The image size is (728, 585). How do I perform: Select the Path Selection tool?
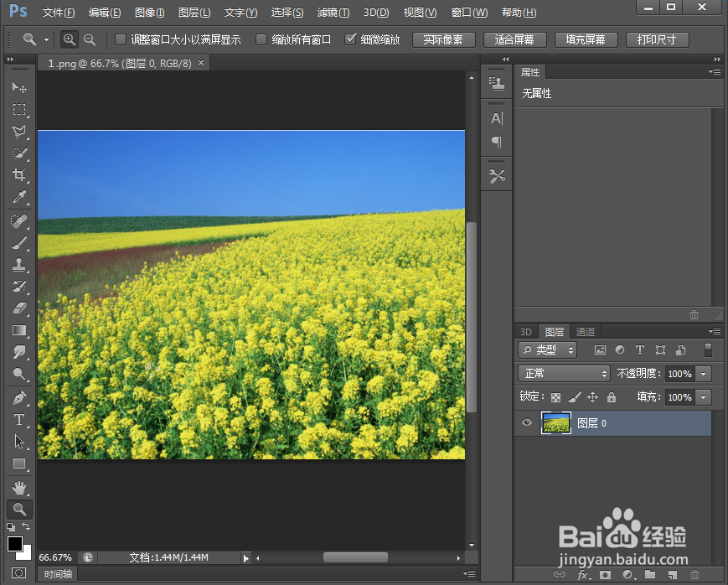point(19,442)
